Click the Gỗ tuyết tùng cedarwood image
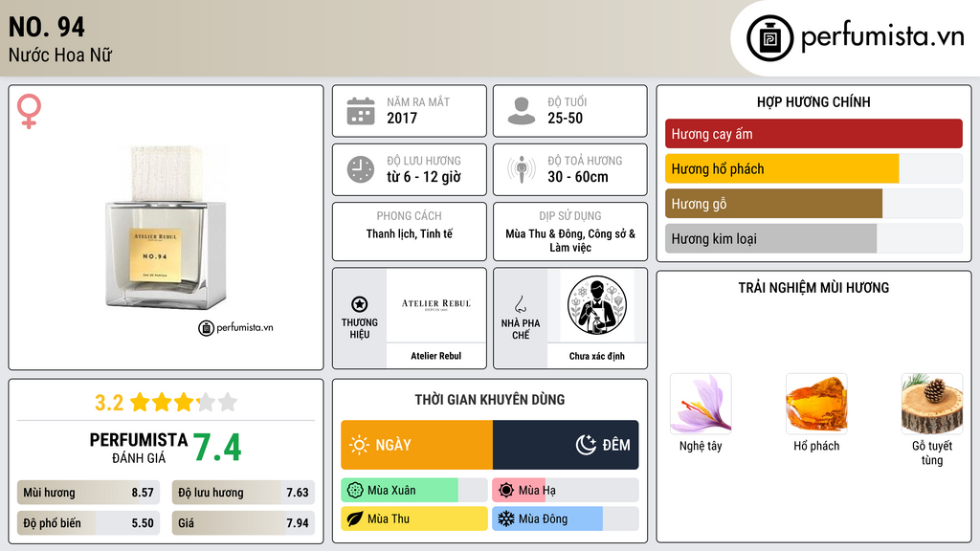Viewport: 980px width, 551px height. coord(932,404)
